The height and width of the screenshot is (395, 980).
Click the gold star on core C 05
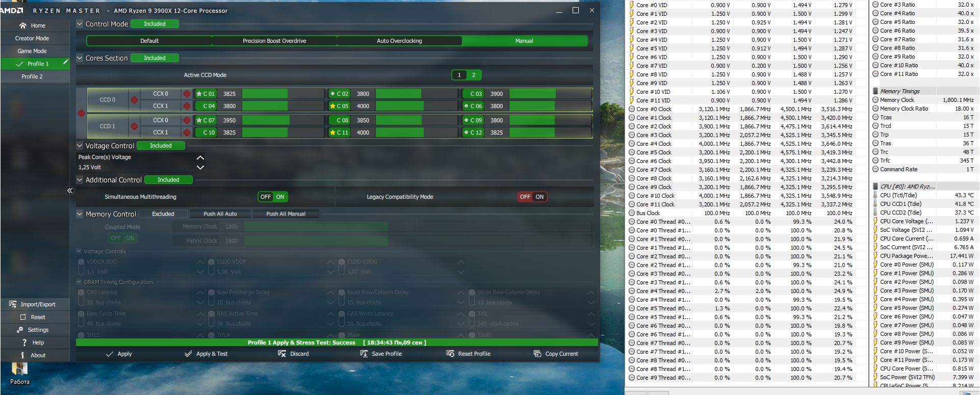coord(332,106)
